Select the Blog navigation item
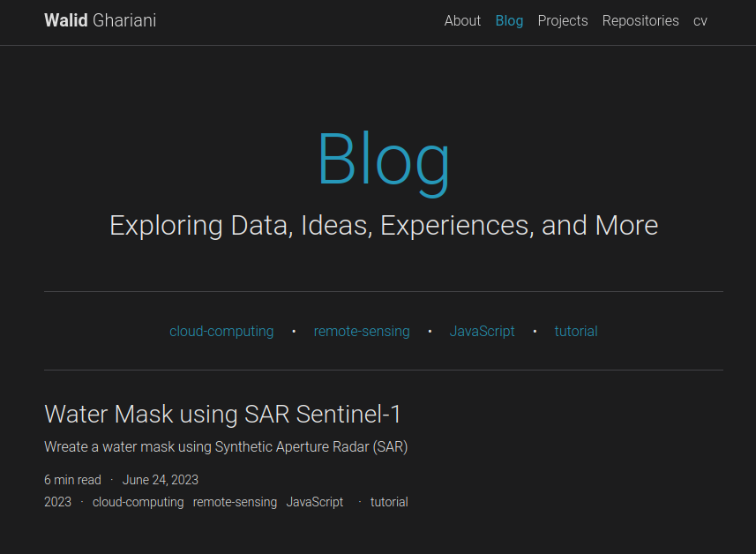756x554 pixels. [509, 20]
